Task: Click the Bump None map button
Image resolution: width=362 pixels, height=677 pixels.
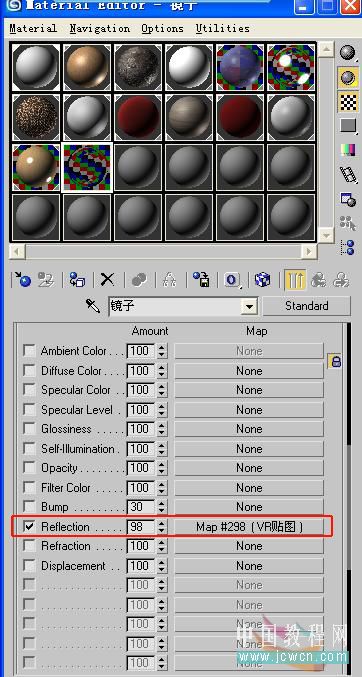Action: 249,507
